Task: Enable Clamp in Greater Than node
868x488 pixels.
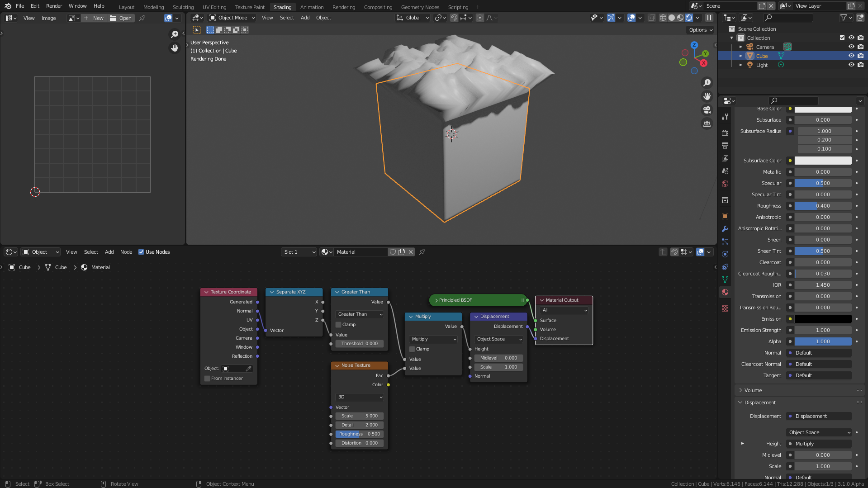Action: tap(338, 325)
